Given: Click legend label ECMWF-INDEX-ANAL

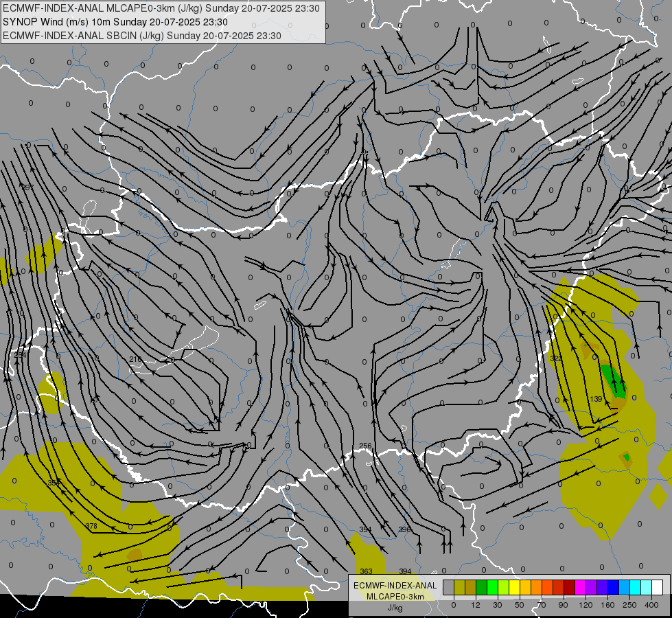Looking at the screenshot, I should coord(395,586).
